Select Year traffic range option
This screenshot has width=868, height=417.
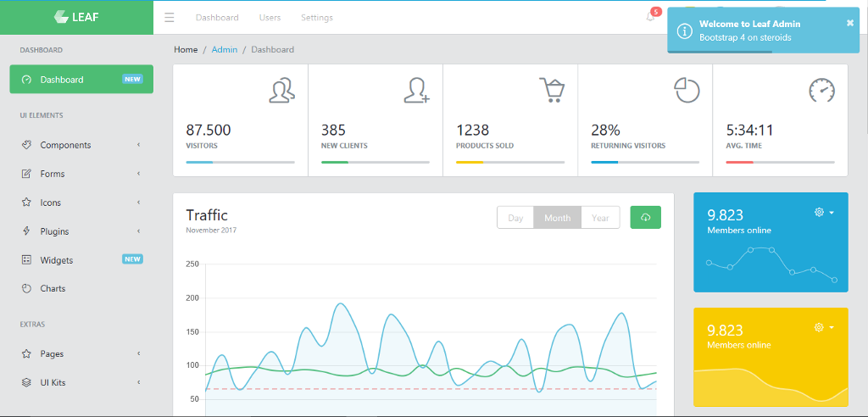600,218
